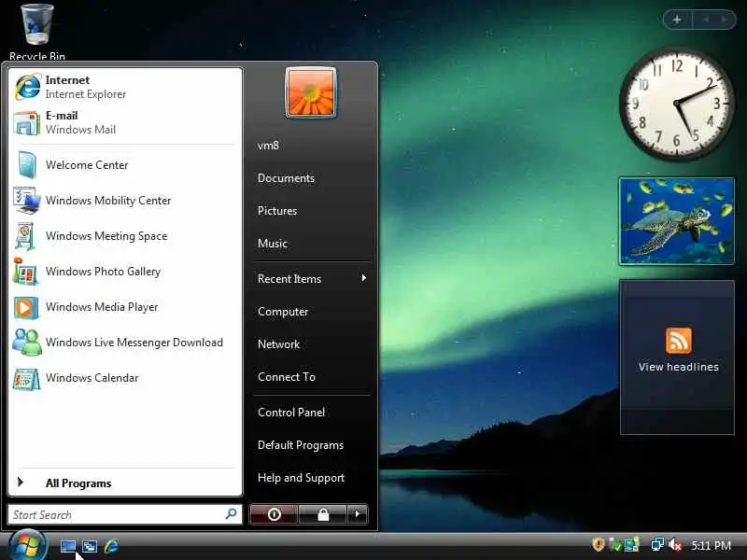
Task: Open Windows Meeting Space
Action: [125, 236]
